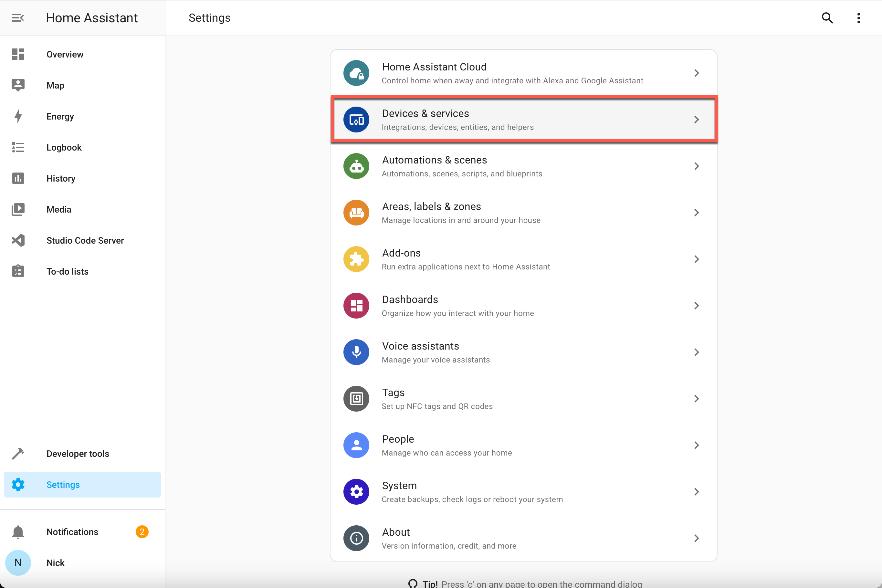882x588 pixels.
Task: Collapse the sidebar with the menu icon
Action: tap(18, 18)
